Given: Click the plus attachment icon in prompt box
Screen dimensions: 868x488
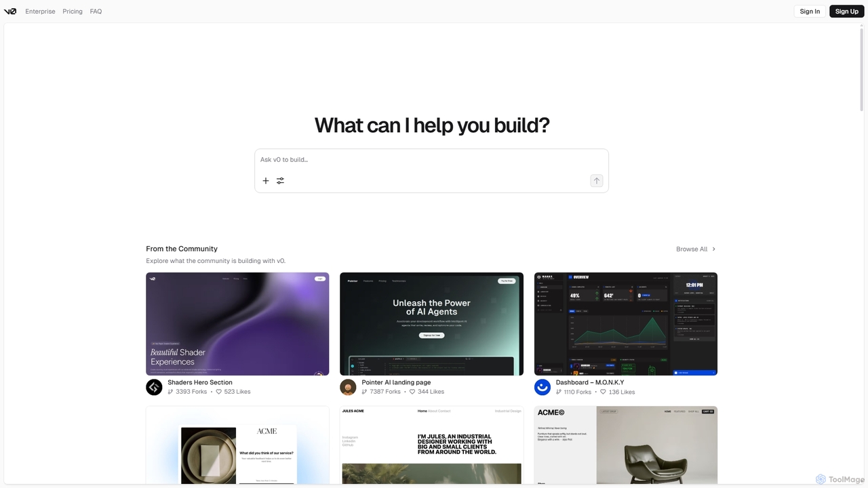Looking at the screenshot, I should [x=266, y=181].
